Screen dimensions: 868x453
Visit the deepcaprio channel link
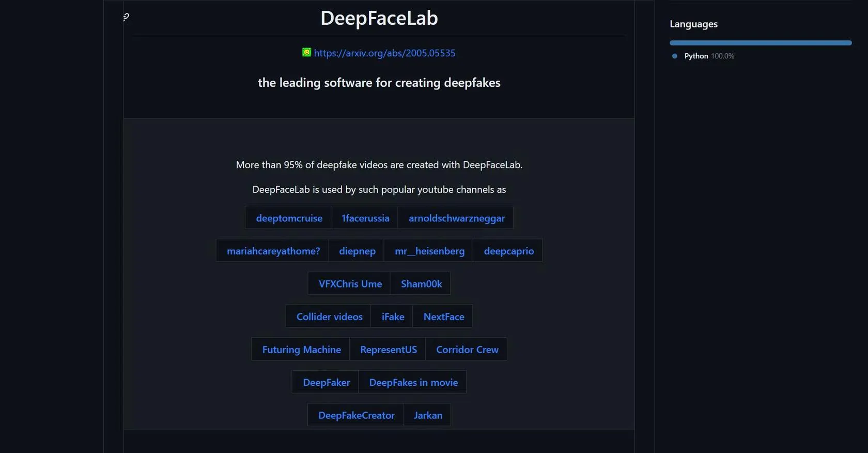click(509, 251)
